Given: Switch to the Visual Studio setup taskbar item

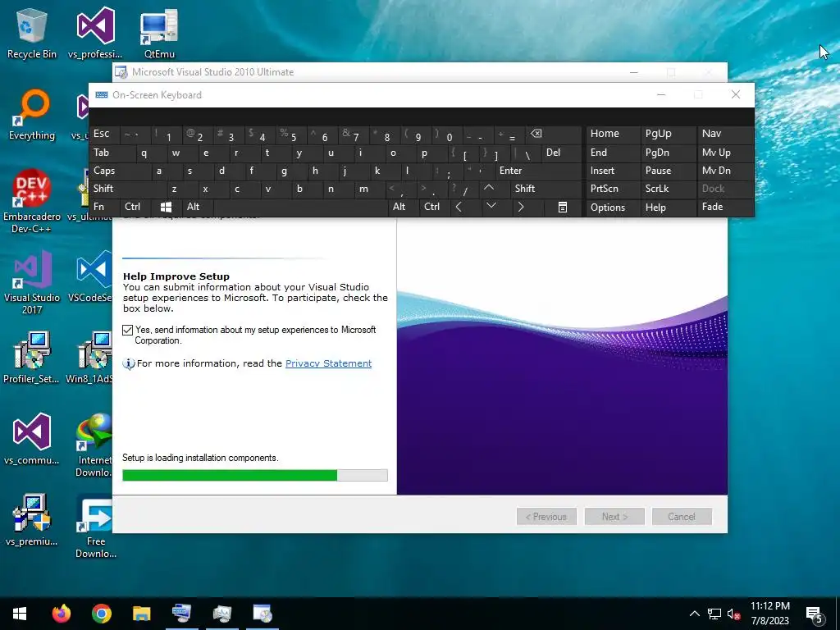Looking at the screenshot, I should coord(262,614).
